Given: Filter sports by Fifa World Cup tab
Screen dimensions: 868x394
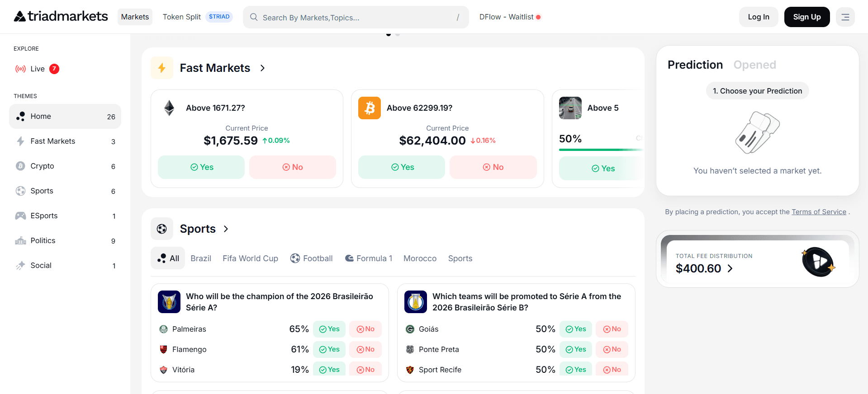Looking at the screenshot, I should 250,258.
